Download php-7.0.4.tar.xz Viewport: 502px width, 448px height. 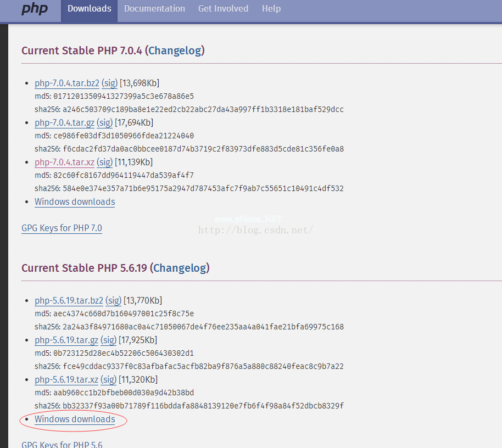click(64, 163)
